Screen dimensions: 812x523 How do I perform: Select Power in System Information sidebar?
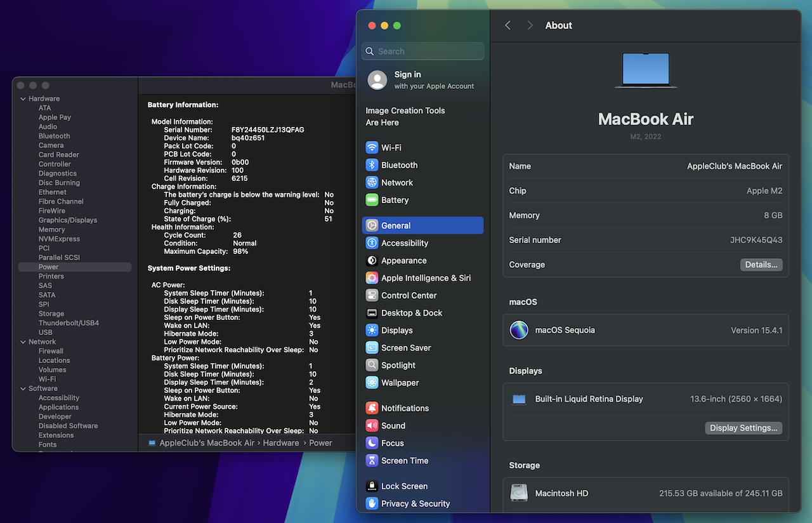pos(75,267)
